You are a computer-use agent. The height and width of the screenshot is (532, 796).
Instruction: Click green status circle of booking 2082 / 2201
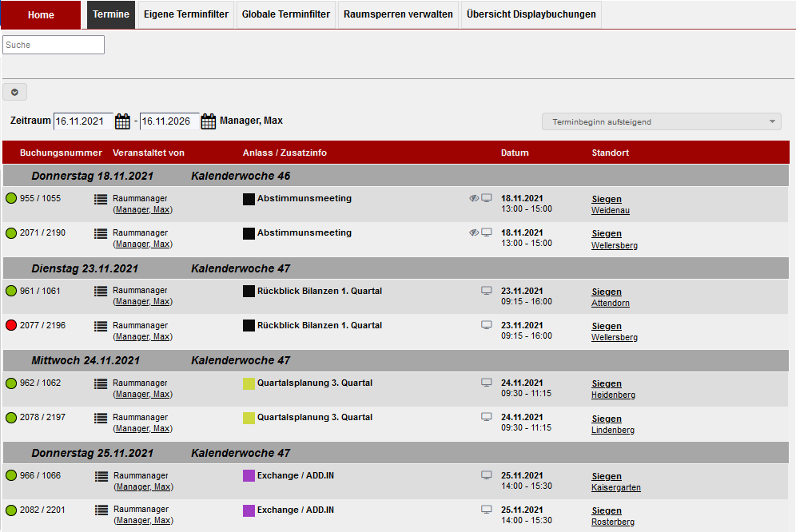click(11, 510)
